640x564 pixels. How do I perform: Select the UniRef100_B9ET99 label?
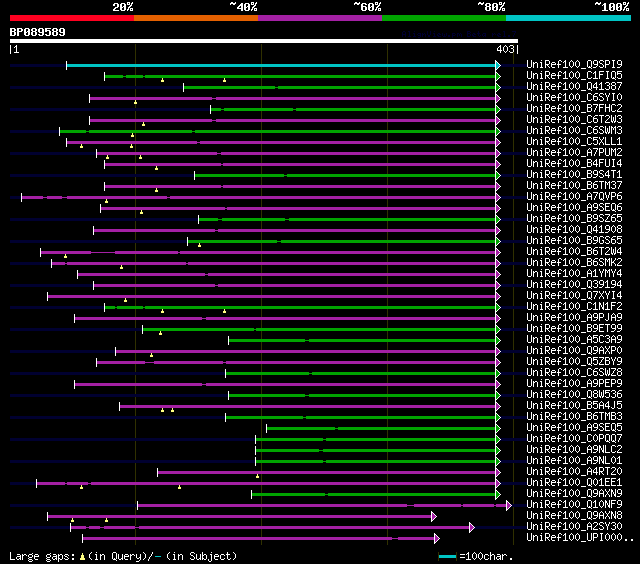[574, 329]
